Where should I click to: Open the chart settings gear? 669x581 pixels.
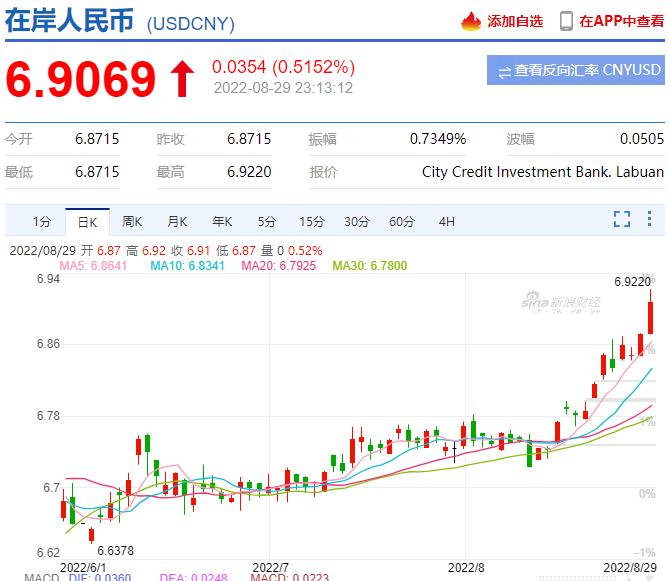click(652, 220)
